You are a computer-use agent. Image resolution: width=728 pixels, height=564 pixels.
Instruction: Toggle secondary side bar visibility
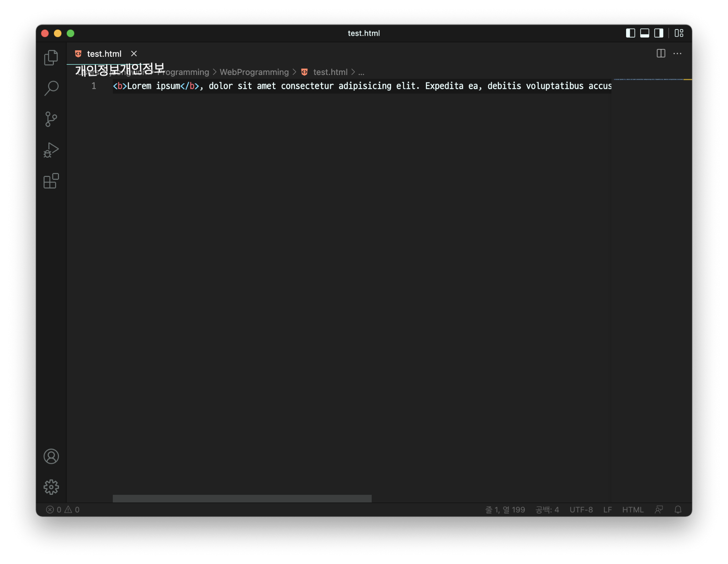658,33
